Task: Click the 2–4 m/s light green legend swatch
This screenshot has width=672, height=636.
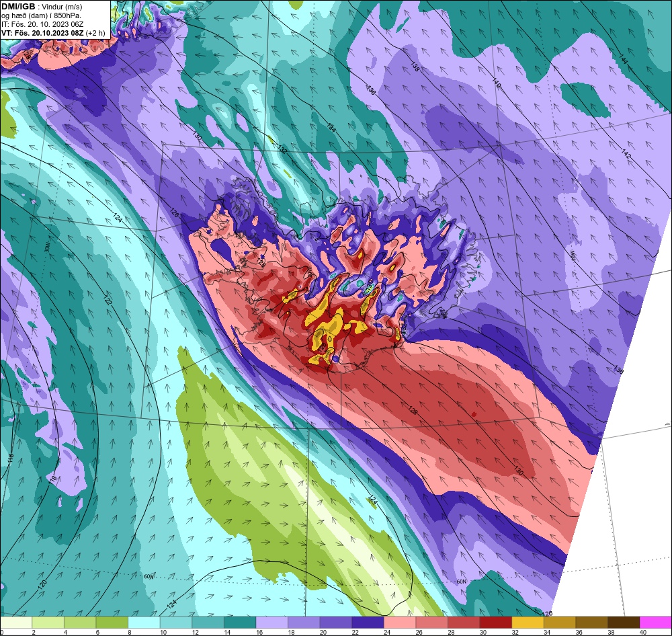Action: pos(48,623)
